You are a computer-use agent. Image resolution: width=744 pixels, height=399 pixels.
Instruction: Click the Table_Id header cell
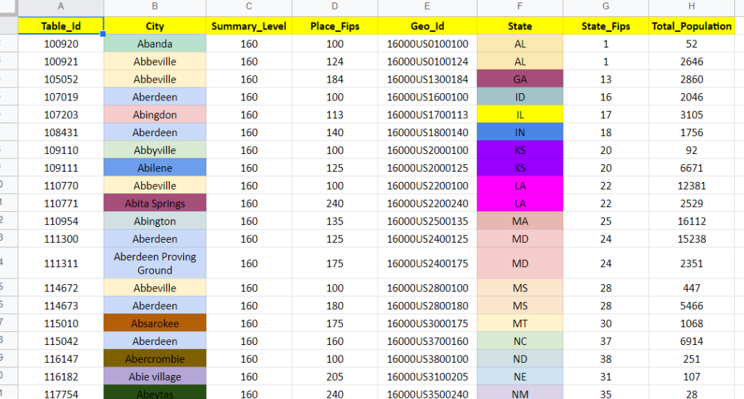(61, 26)
